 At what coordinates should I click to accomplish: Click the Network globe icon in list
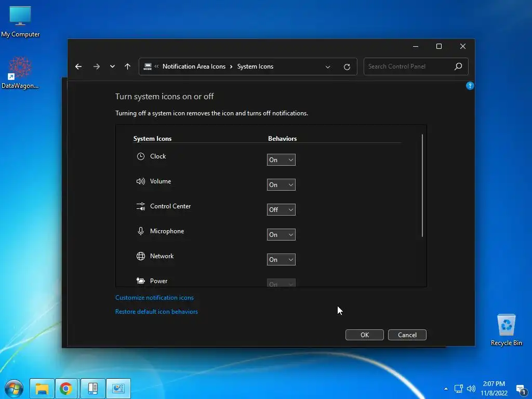coord(140,256)
